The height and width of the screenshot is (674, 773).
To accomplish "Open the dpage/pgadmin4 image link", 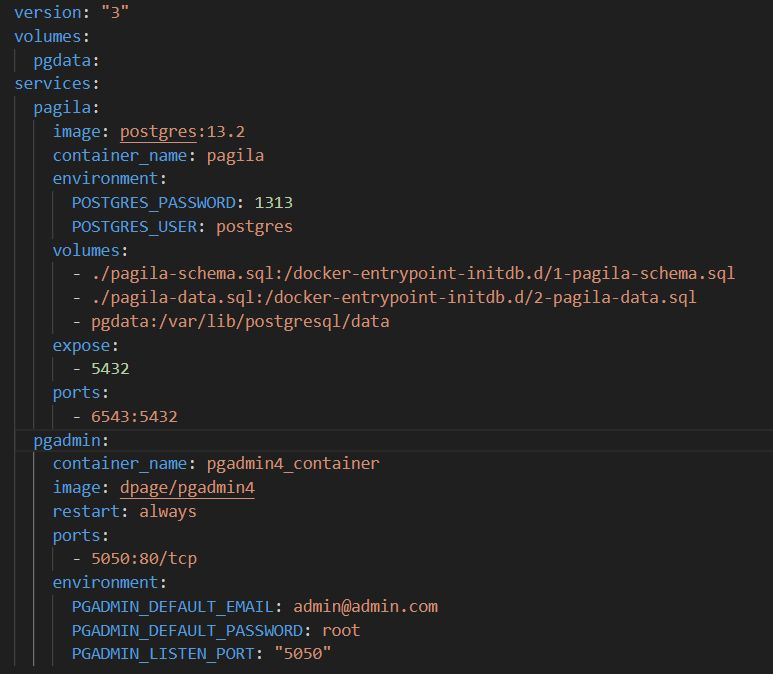I will pos(187,488).
